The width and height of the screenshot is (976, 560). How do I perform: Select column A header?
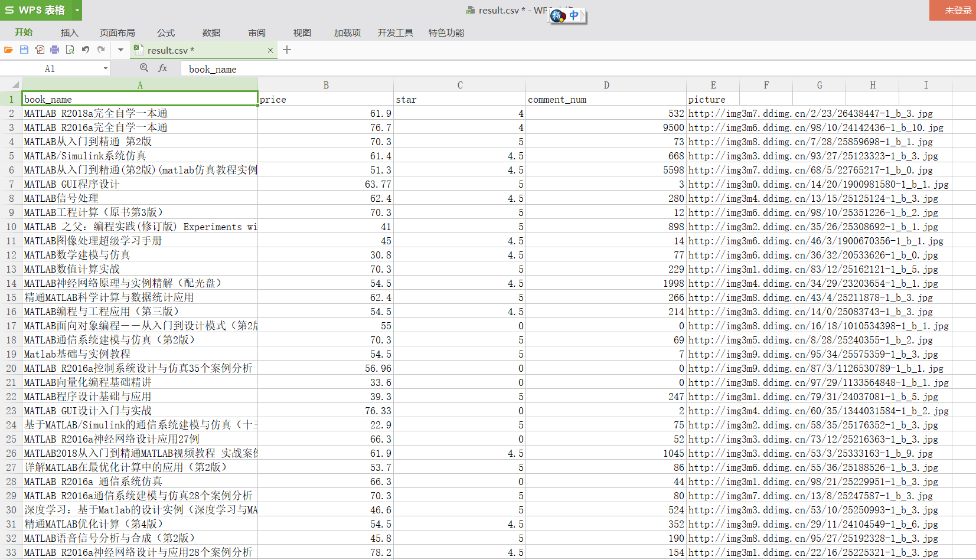[140, 85]
